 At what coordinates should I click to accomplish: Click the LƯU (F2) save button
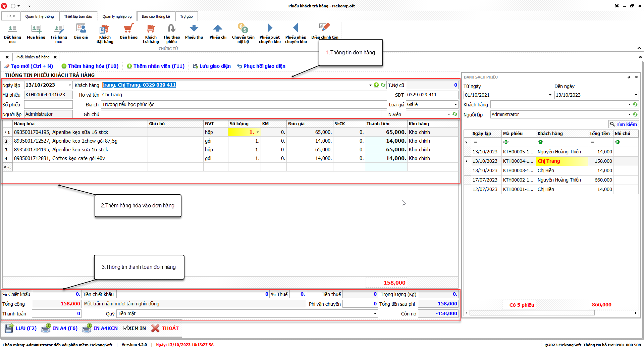(x=21, y=328)
